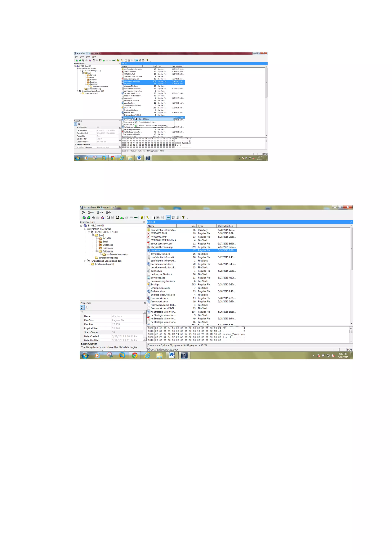The image size is (392, 555).
Task: Toggle categorized view in Properties pane
Action: click(82, 308)
